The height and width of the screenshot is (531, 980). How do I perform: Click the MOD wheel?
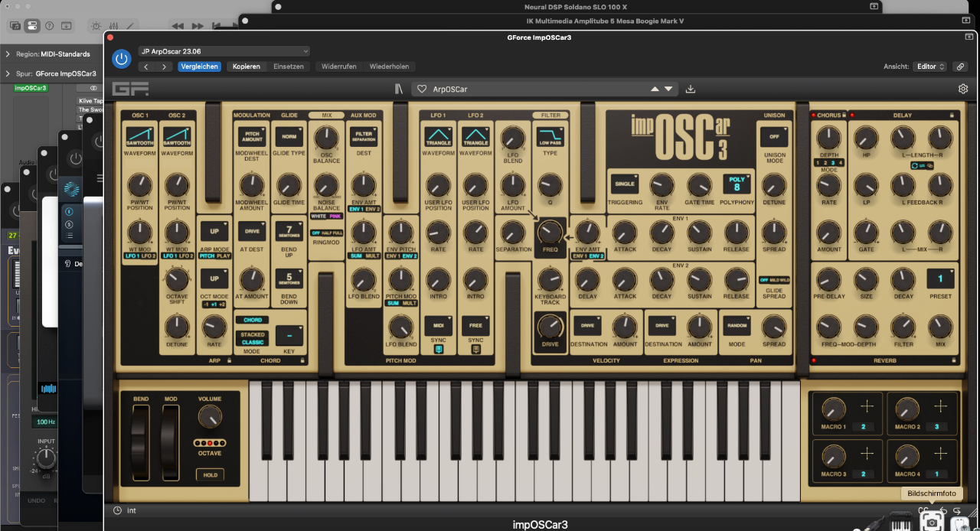[171, 443]
